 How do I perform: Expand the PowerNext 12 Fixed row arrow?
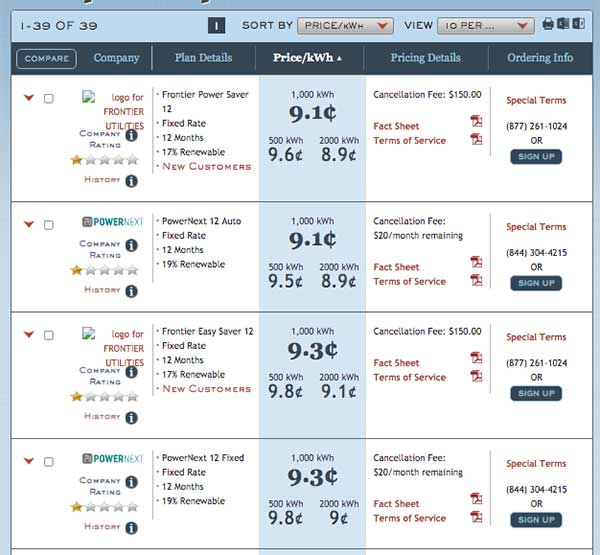click(29, 460)
